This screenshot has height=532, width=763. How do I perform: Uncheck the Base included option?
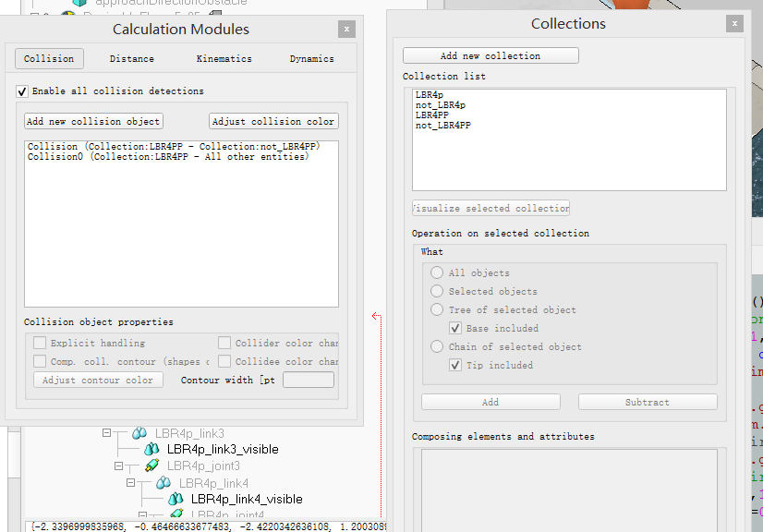coord(455,328)
